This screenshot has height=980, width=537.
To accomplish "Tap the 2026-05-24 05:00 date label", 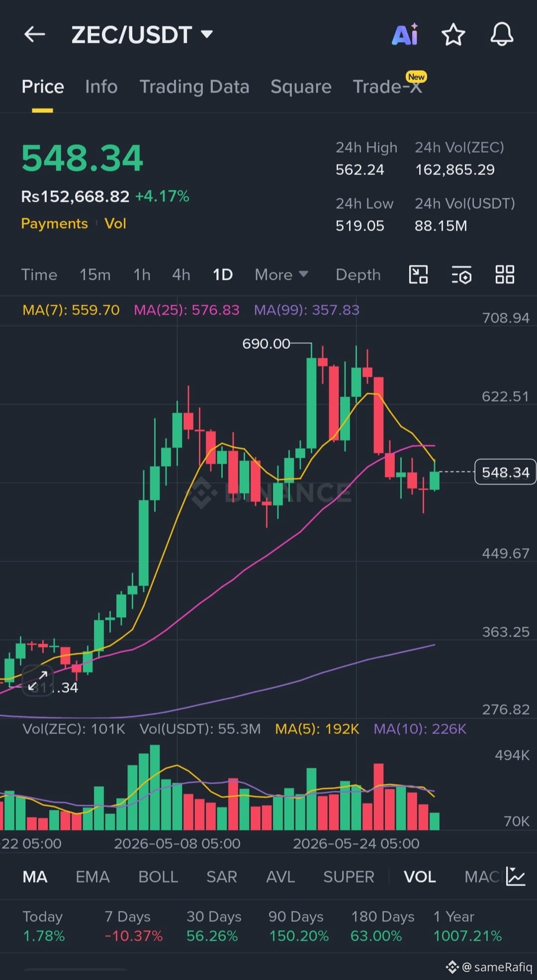I will pyautogui.click(x=356, y=843).
